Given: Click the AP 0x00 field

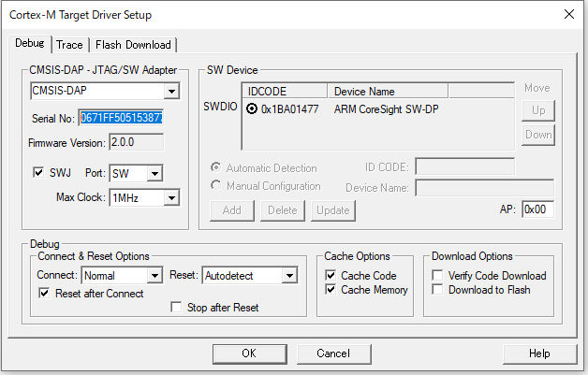Looking at the screenshot, I should pos(537,209).
